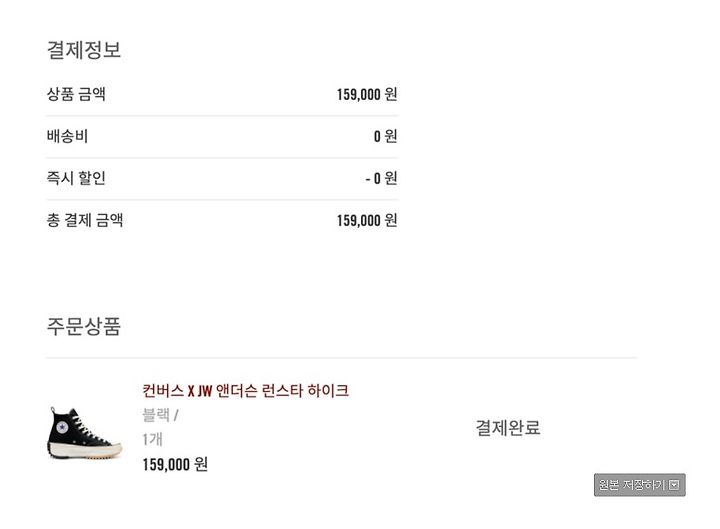
Task: Click the 1개 quantity text
Action: coord(152,439)
